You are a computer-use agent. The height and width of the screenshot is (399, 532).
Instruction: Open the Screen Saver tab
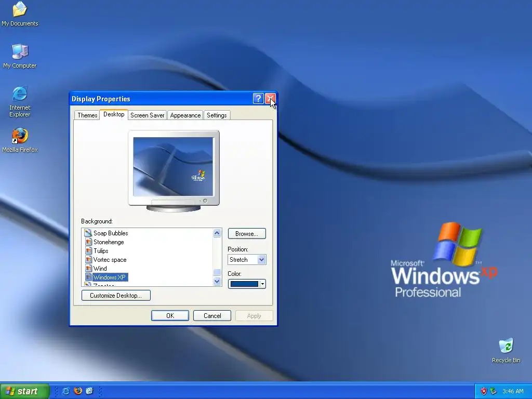tap(147, 115)
